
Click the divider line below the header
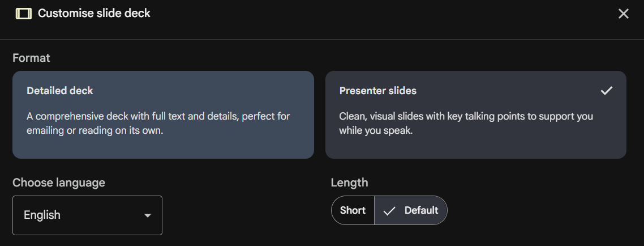[322, 39]
